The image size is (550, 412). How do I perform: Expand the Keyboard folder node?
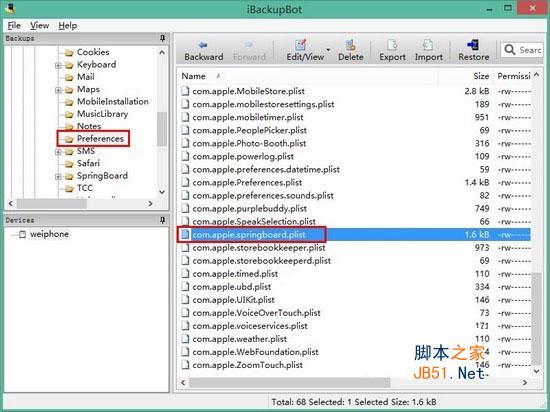[x=58, y=65]
